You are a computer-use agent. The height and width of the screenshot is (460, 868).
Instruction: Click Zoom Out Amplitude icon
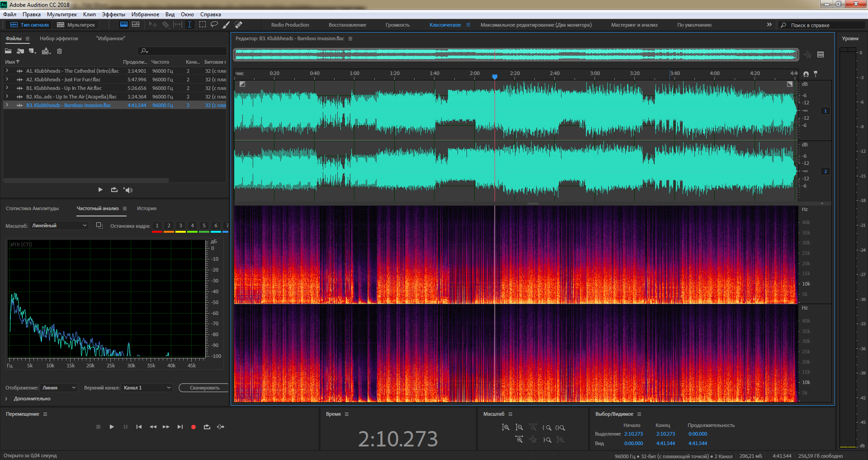click(x=519, y=427)
